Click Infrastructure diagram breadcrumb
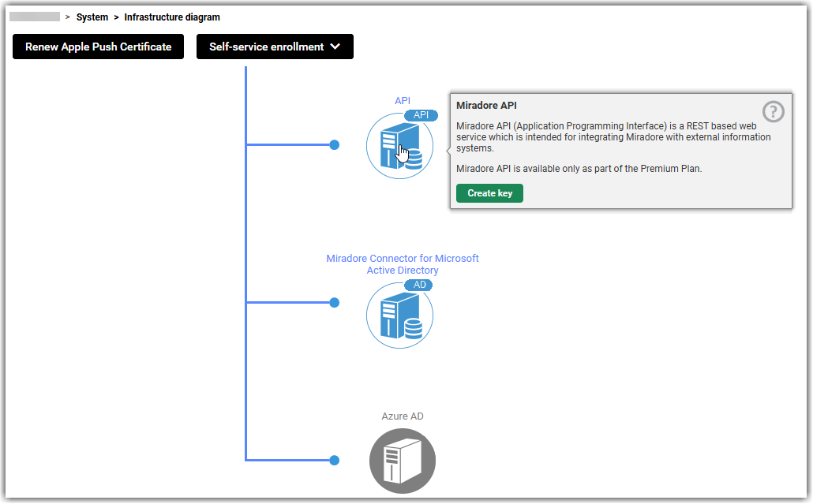This screenshot has height=504, width=813. tap(172, 17)
